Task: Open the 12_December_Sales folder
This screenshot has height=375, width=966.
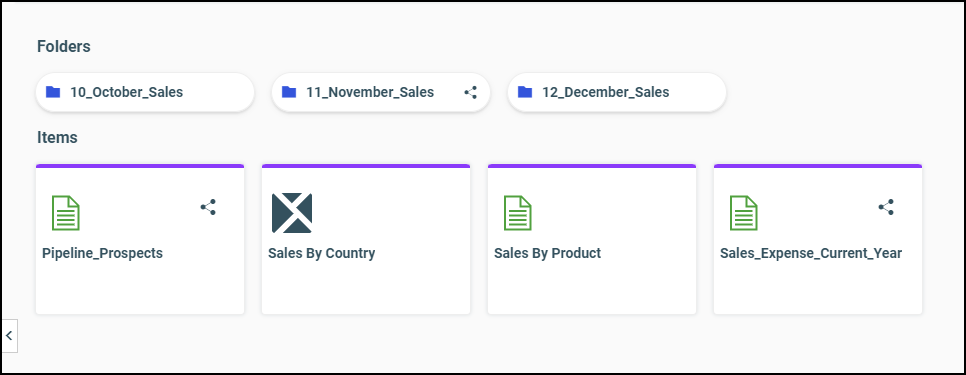Action: (617, 92)
